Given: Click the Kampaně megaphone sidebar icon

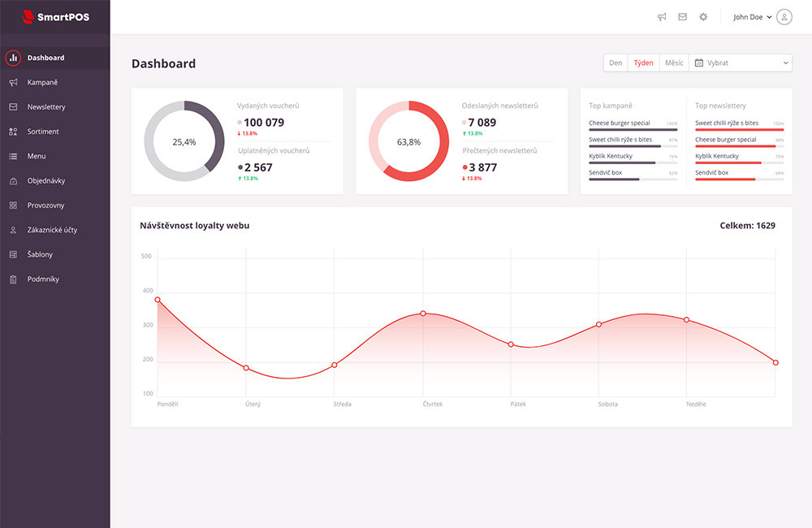Looking at the screenshot, I should coord(14,82).
